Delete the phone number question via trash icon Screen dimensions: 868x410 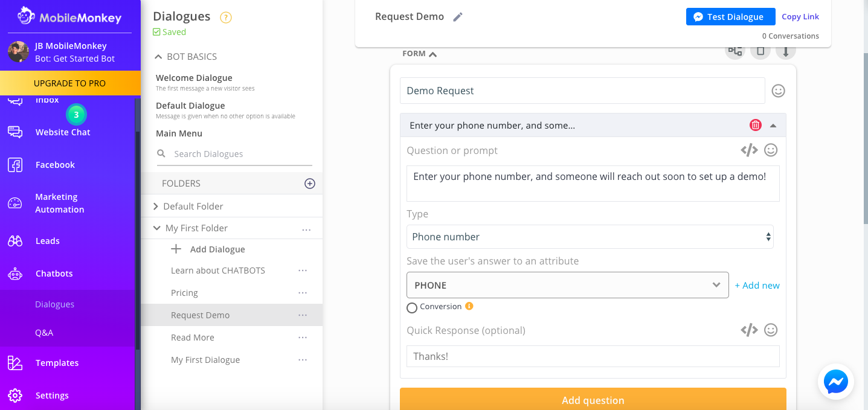coord(755,125)
